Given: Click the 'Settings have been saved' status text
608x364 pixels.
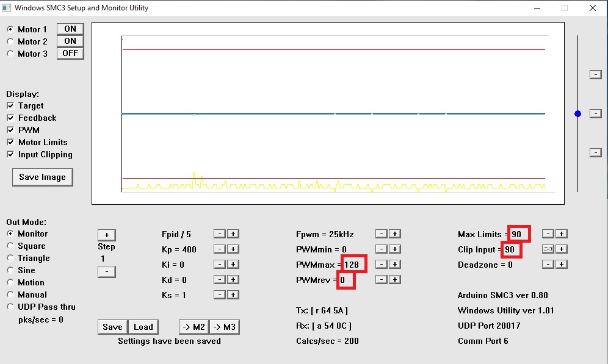Looking at the screenshot, I should [x=170, y=341].
